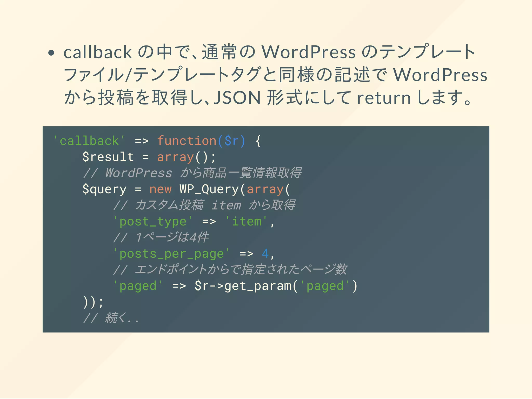Click comment '1ページは4件'
Image resolution: width=532 pixels, height=399 pixels.
click(161, 237)
